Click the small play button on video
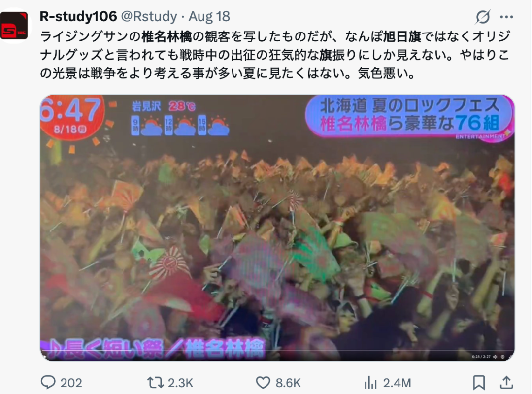532x394 pixels. pyautogui.click(x=44, y=357)
